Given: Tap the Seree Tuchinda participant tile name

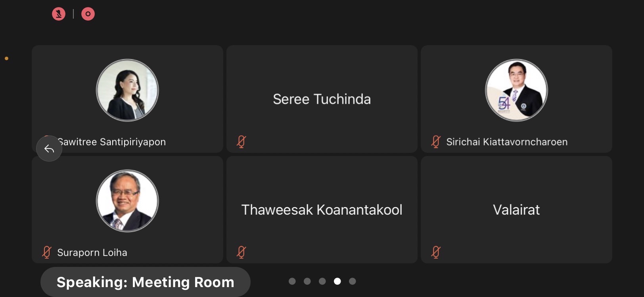Looking at the screenshot, I should (x=322, y=99).
